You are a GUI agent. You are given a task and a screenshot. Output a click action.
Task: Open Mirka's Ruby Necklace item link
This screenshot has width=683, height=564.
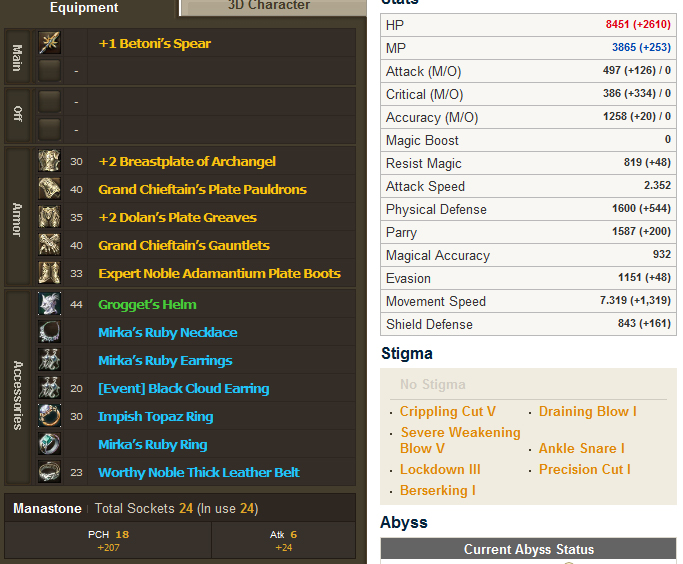[x=168, y=332]
